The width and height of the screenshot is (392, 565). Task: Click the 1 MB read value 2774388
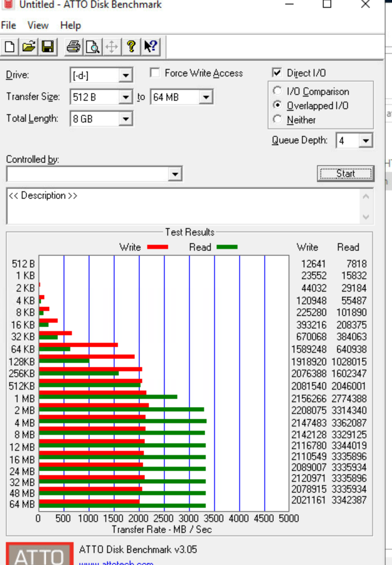[349, 399]
